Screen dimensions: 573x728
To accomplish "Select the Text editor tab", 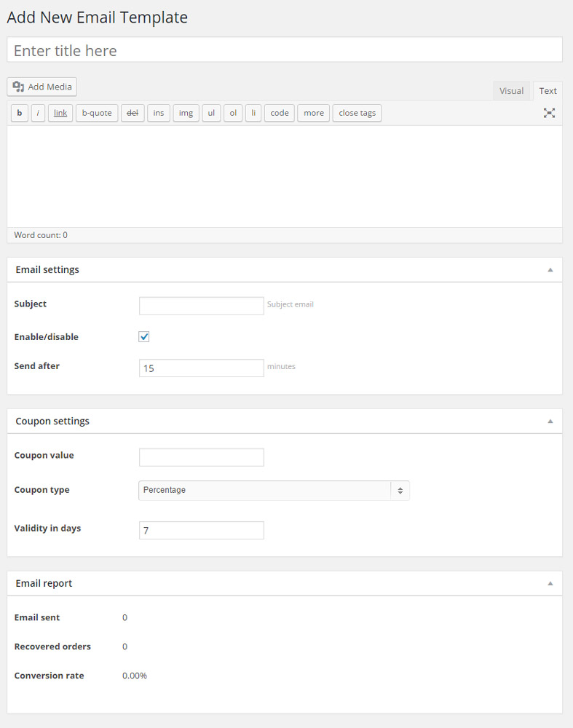I will pos(548,91).
